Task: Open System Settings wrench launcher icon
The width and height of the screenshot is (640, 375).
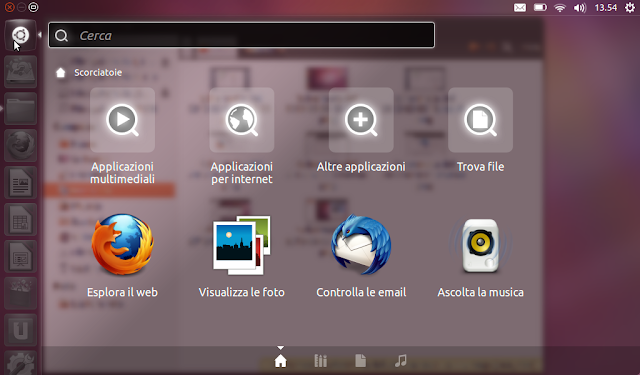Action: pyautogui.click(x=20, y=363)
